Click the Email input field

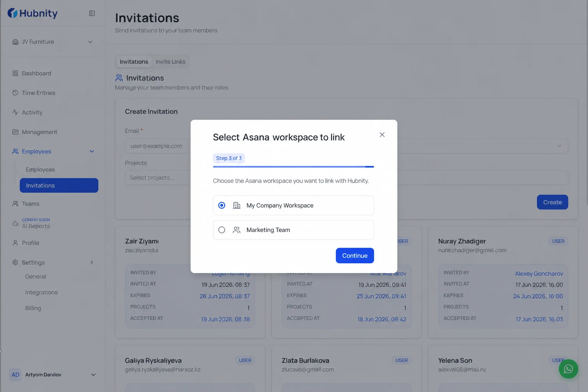coord(158,146)
